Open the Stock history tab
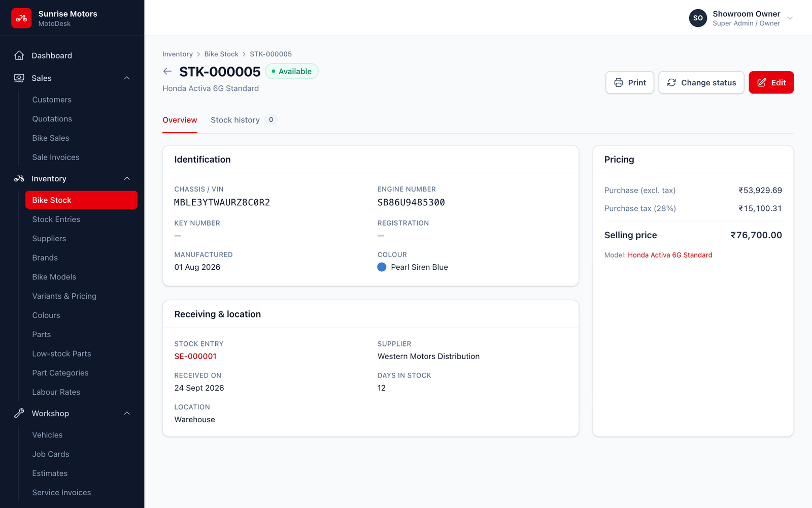This screenshot has width=812, height=508. [x=244, y=120]
